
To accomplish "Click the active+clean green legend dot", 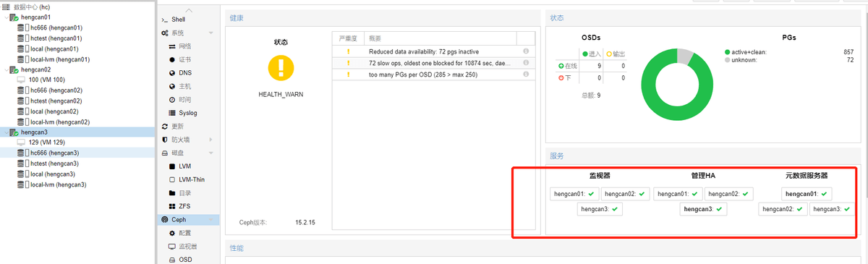I will [727, 52].
